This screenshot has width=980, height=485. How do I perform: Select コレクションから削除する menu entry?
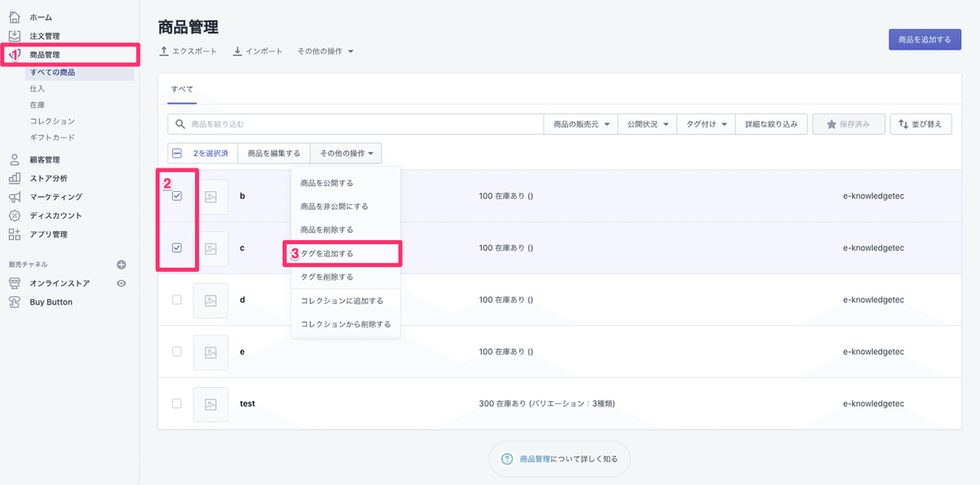[345, 324]
